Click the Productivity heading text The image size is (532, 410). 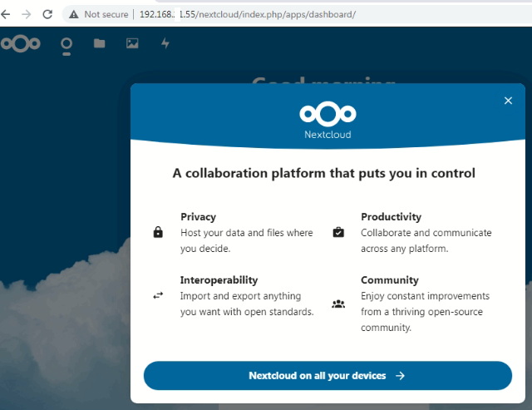point(392,217)
